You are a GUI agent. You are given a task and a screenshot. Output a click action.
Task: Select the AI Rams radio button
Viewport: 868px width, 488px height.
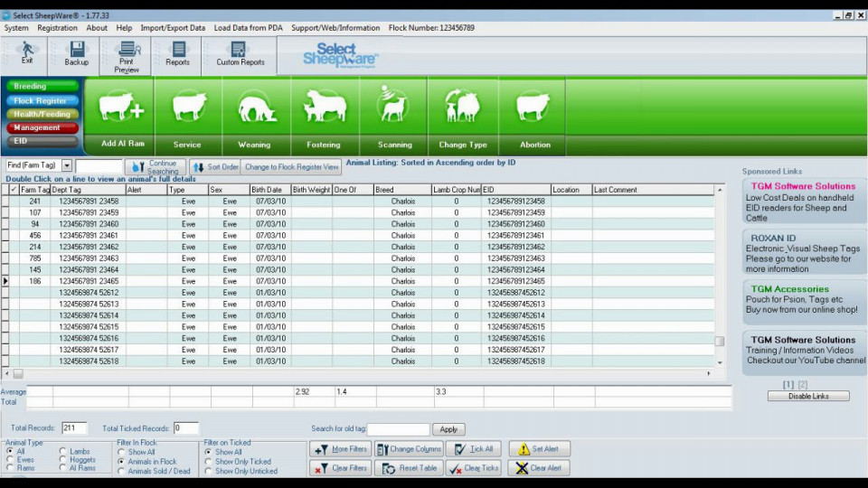click(x=62, y=468)
